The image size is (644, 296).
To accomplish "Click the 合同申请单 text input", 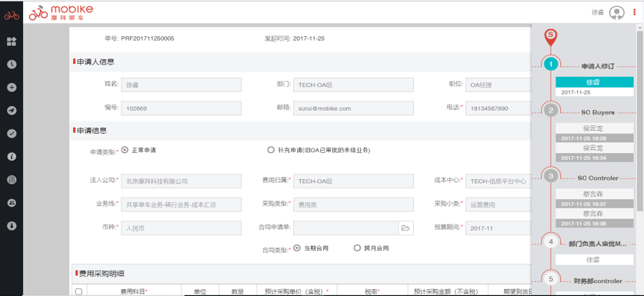I will 345,228.
